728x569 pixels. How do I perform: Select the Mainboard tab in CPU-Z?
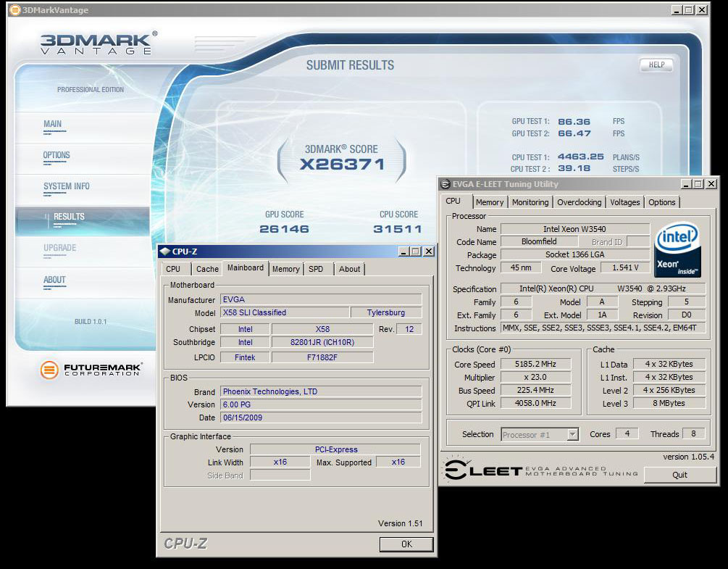point(245,268)
